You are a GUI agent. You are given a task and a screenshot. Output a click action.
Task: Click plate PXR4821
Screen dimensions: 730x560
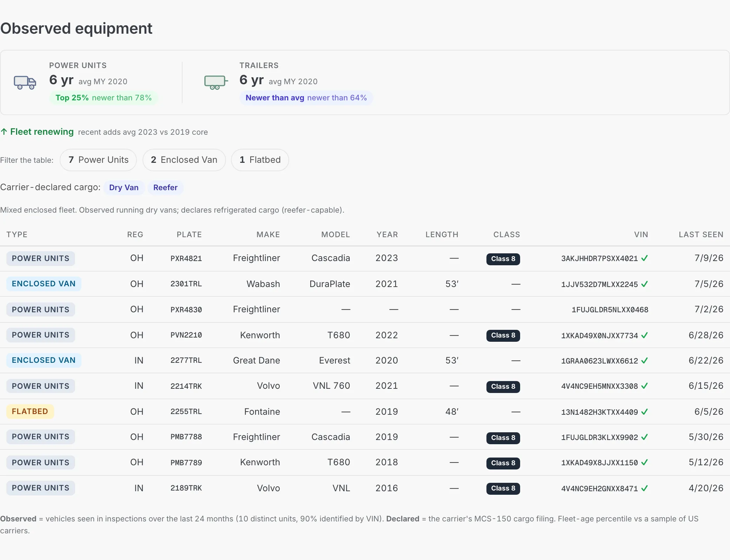pyautogui.click(x=186, y=259)
